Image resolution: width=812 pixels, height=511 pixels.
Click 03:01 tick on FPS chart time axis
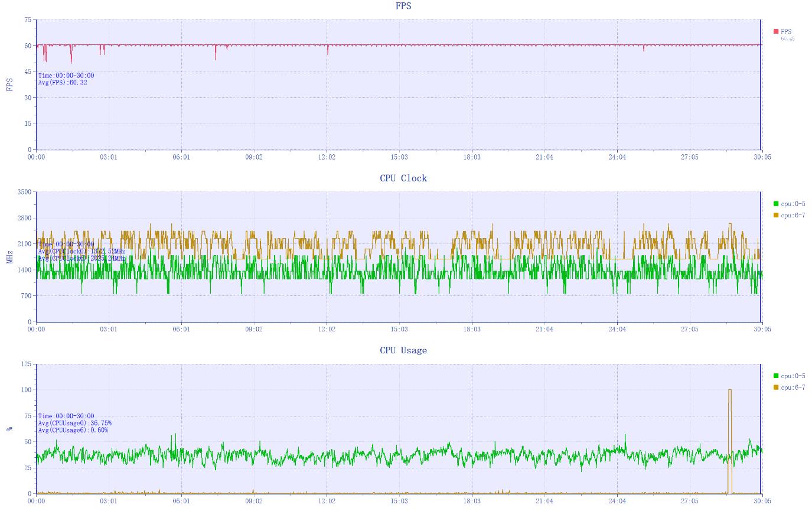click(x=109, y=157)
